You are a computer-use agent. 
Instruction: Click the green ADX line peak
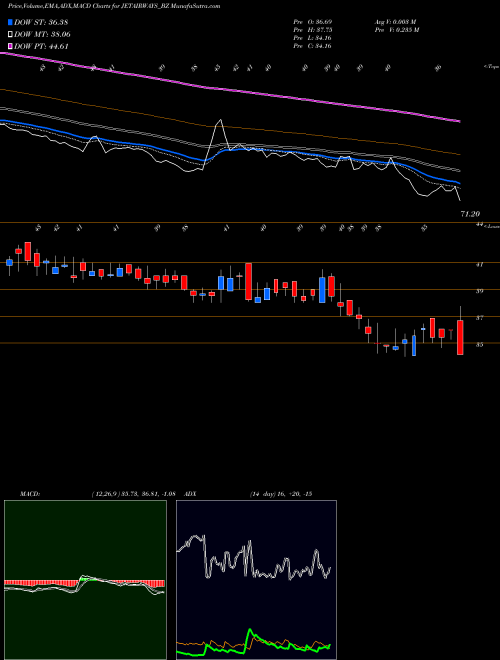coord(251,630)
